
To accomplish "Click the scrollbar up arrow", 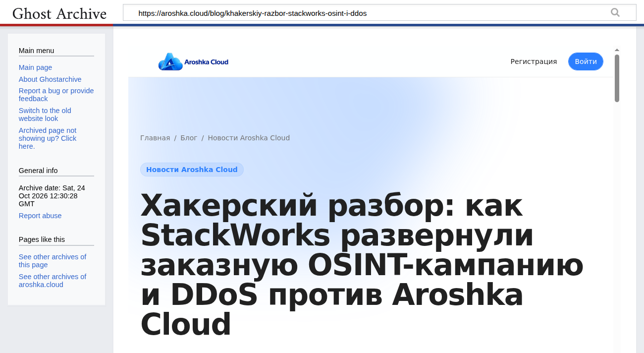I will (x=617, y=50).
